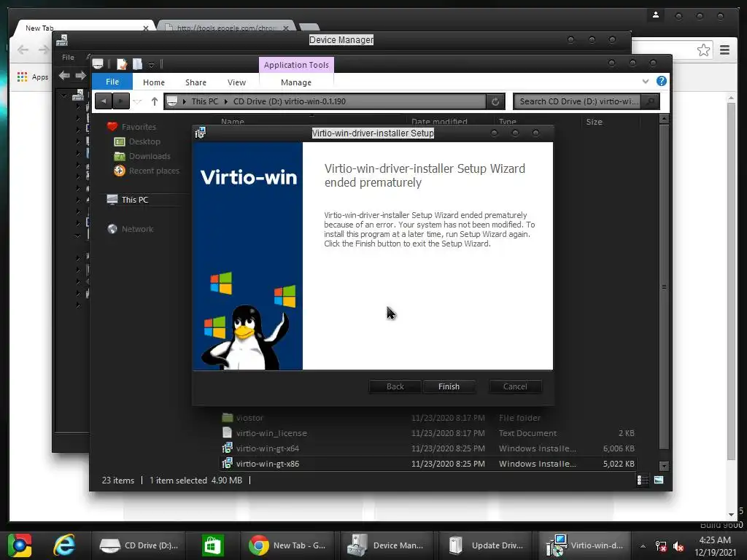Switch to Update Driver taskbar button
The image size is (747, 560).
(485, 545)
